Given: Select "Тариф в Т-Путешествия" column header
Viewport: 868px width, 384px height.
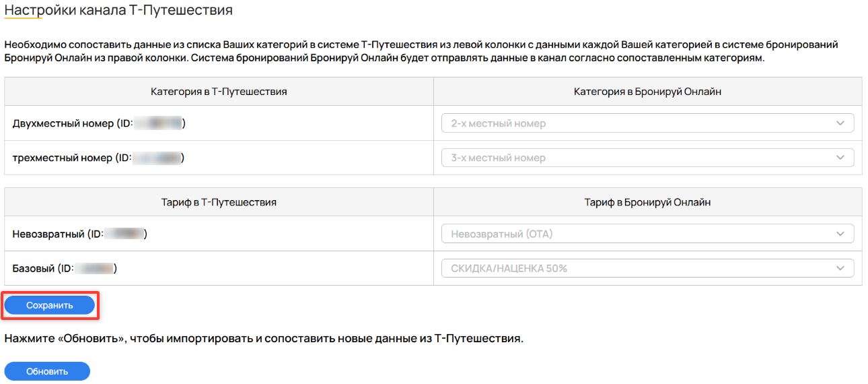Looking at the screenshot, I should coord(219,202).
